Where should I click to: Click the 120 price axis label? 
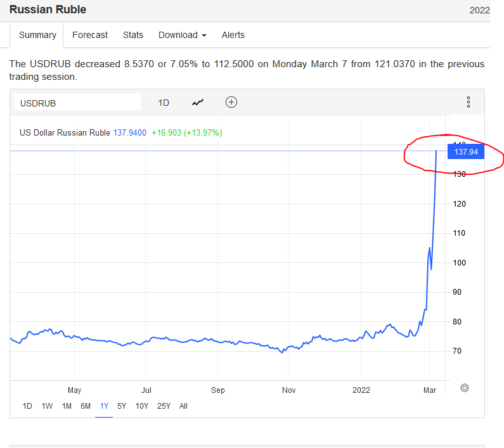click(x=459, y=204)
